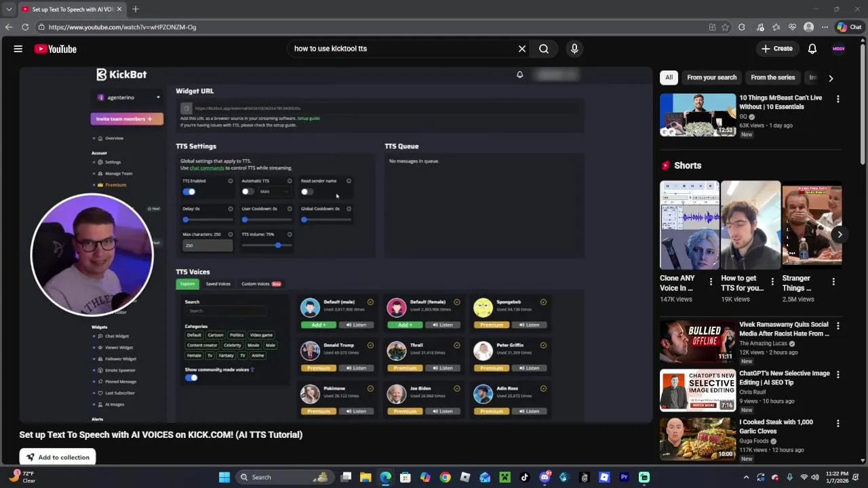The height and width of the screenshot is (488, 868).
Task: Click the Create button
Action: click(x=776, y=49)
